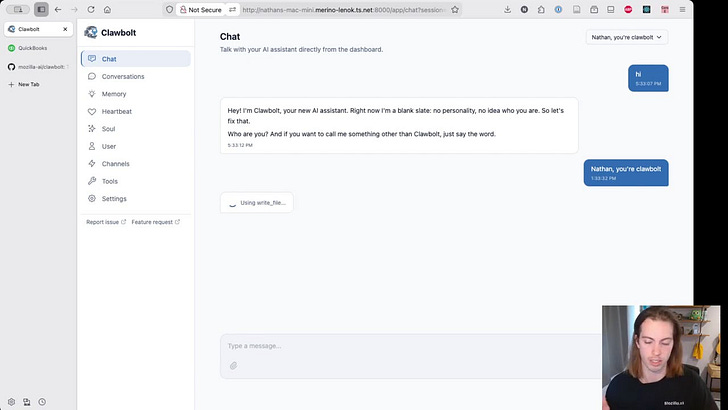Click the paperclip attach file icon
The height and width of the screenshot is (410, 728).
[234, 366]
